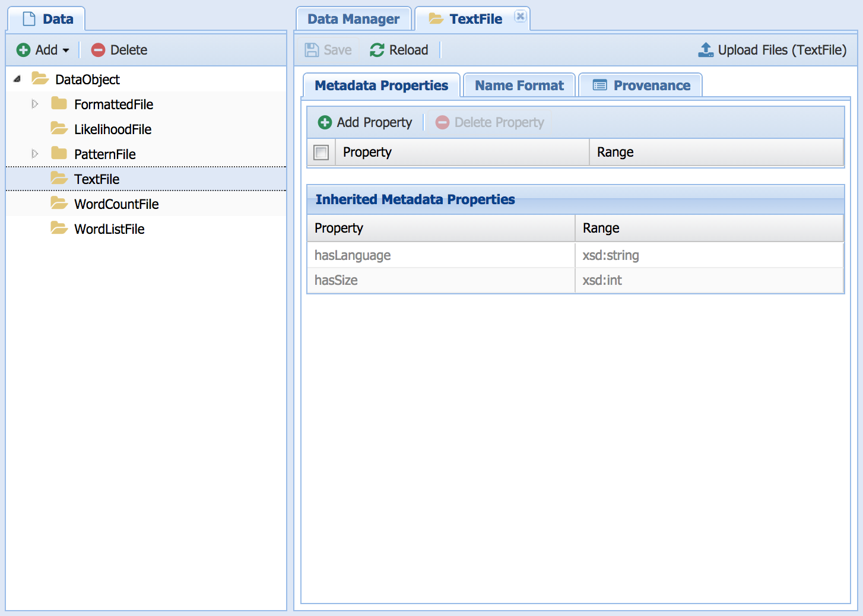Select the hasSize inherited property row
This screenshot has width=863, height=616.
(x=440, y=280)
